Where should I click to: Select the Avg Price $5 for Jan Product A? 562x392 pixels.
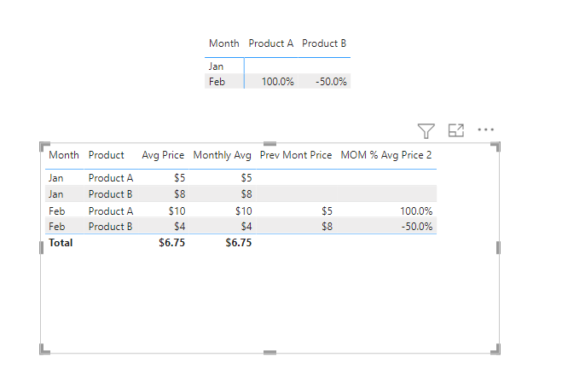[180, 178]
